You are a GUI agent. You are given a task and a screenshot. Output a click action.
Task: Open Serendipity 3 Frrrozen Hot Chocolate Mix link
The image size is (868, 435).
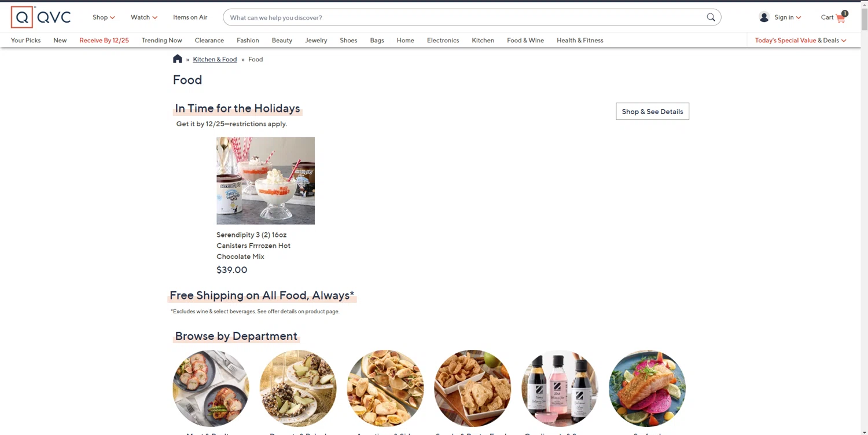253,246
